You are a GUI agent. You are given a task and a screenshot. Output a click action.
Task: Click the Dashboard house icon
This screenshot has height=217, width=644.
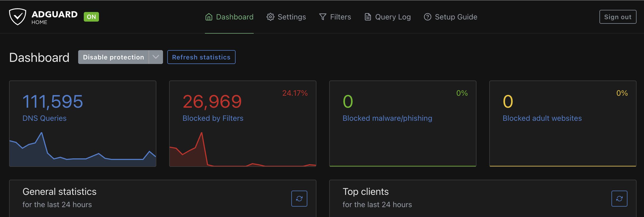[209, 17]
